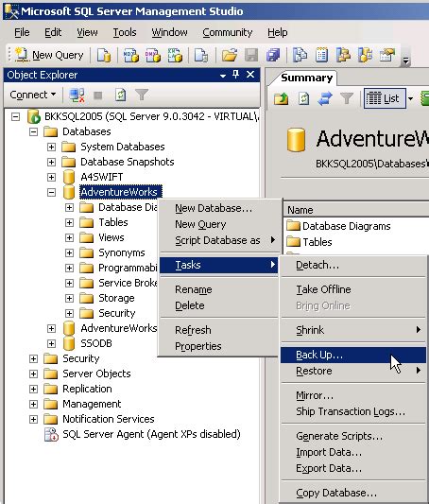Collapse the BKKSQL2005 server node
This screenshot has width=429, height=504.
[15, 116]
